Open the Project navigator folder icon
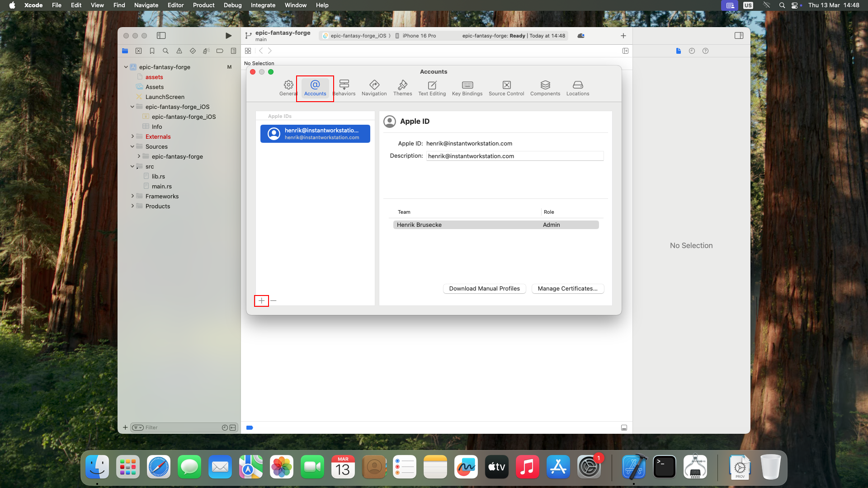This screenshot has width=868, height=488. [125, 51]
